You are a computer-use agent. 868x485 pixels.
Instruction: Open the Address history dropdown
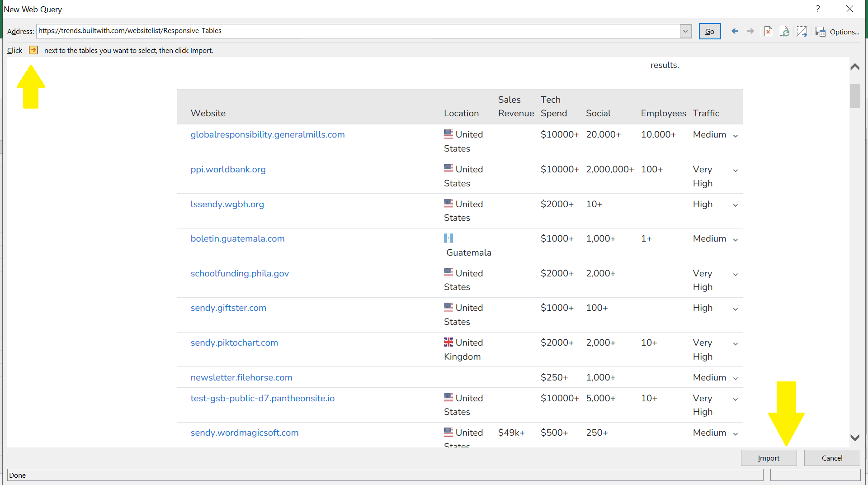tap(685, 31)
